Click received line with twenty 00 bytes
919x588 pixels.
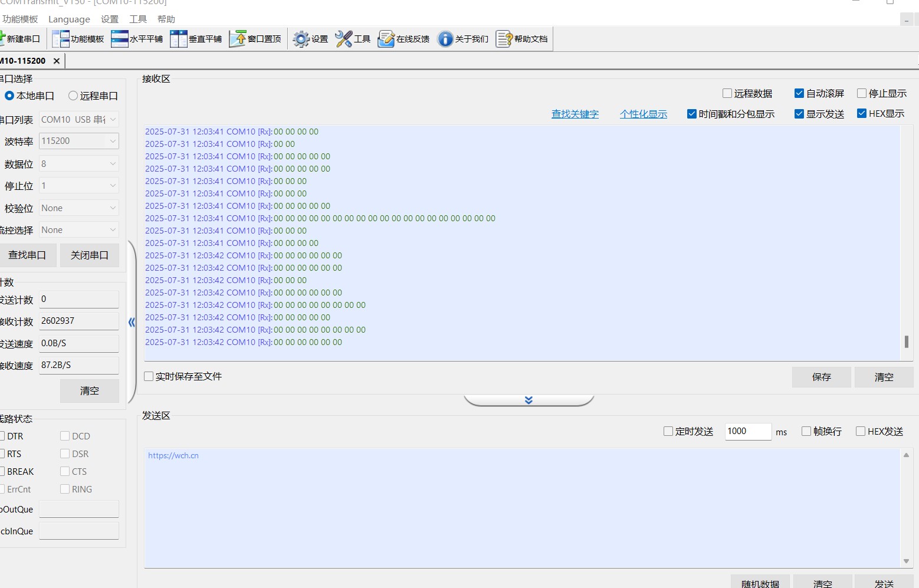pyautogui.click(x=320, y=218)
